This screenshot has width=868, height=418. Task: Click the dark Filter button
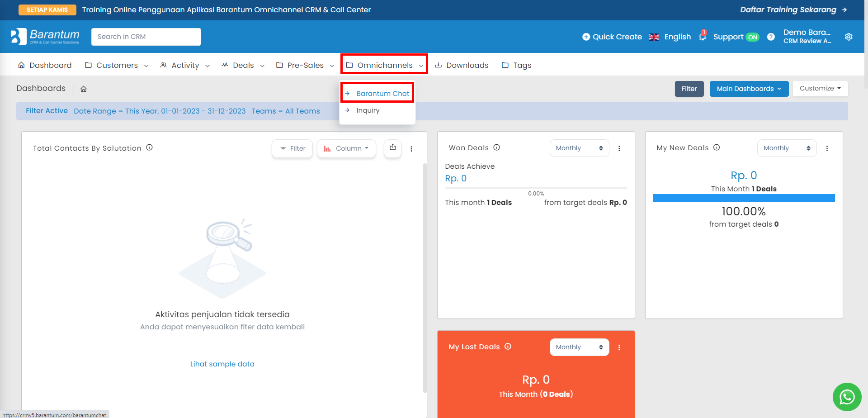click(689, 89)
